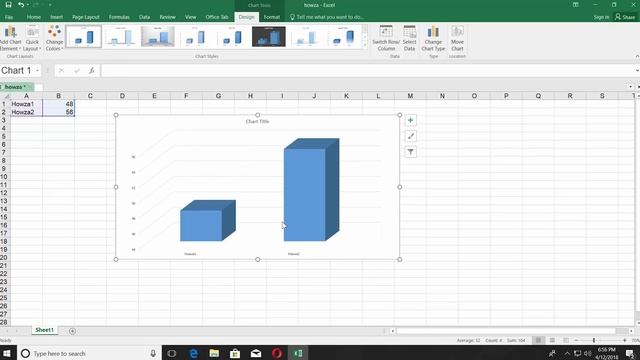This screenshot has width=640, height=360.
Task: Open Ribbon Display Options icon
Action: pos(576,5)
